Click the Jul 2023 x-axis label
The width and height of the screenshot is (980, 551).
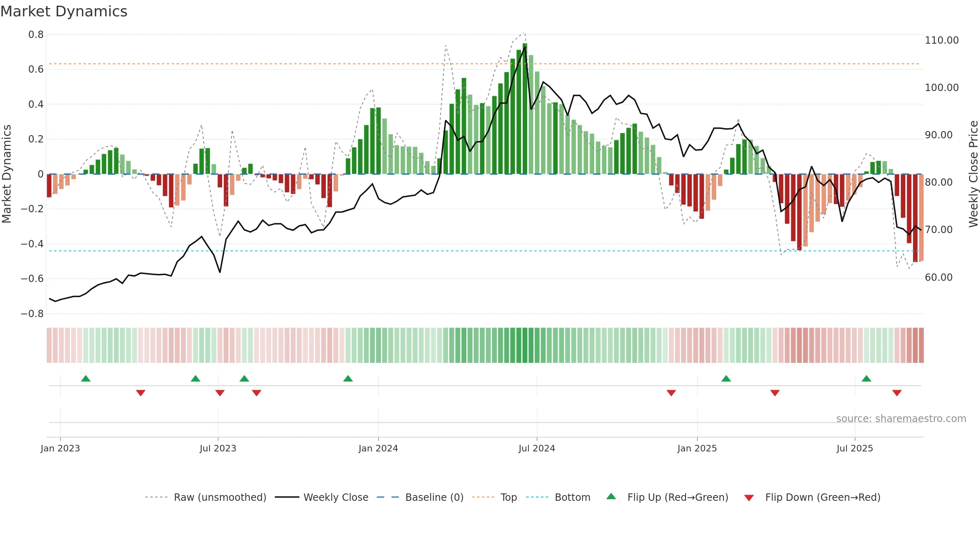[x=218, y=448]
